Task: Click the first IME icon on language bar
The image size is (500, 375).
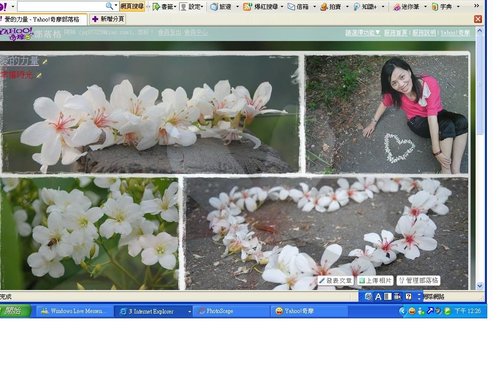Action: [368, 297]
